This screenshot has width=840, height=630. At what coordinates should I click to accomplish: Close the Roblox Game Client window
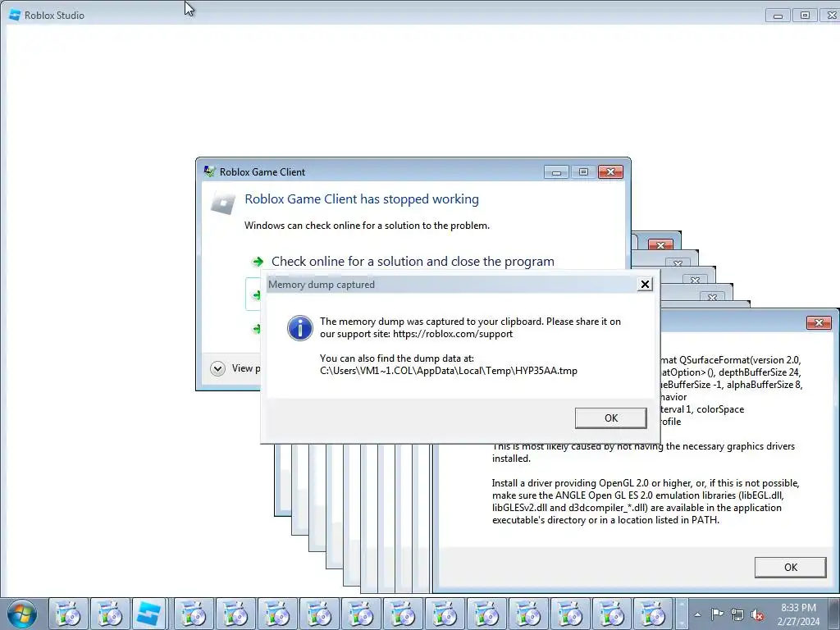coord(610,172)
